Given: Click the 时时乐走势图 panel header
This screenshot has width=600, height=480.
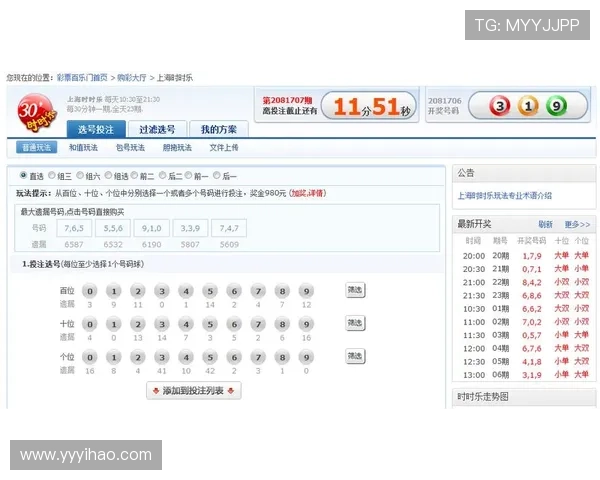Looking at the screenshot, I should pos(524,397).
